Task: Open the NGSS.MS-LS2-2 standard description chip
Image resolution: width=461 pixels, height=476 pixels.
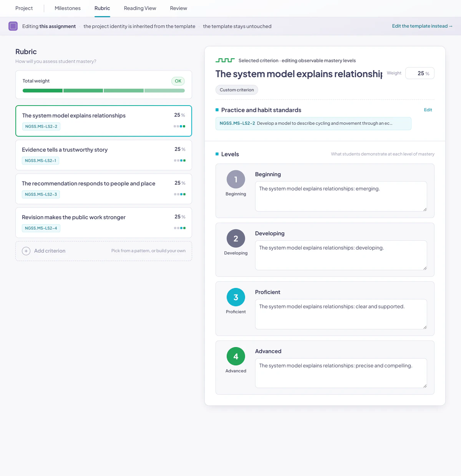Action: (313, 124)
